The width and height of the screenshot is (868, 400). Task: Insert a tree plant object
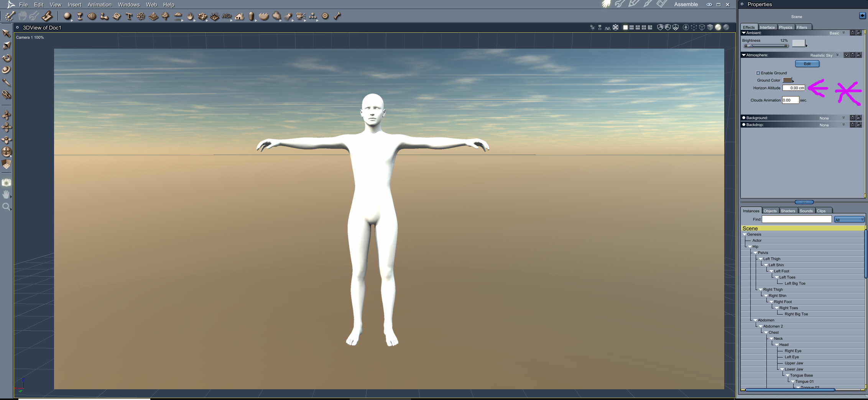click(166, 16)
